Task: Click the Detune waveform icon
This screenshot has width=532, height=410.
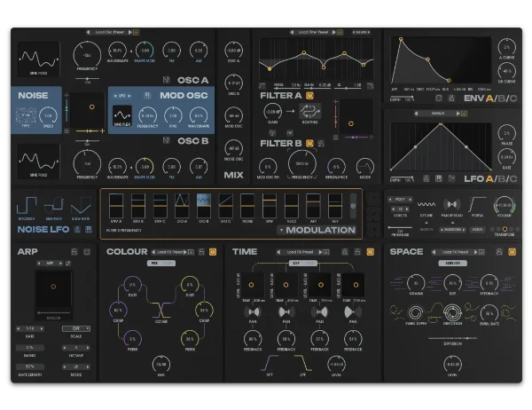Action: (427, 202)
